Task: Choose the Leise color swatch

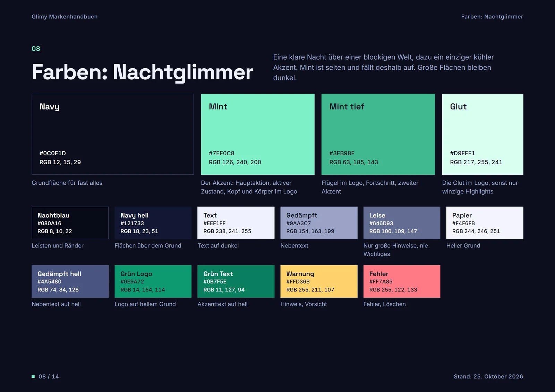Action: pyautogui.click(x=402, y=223)
